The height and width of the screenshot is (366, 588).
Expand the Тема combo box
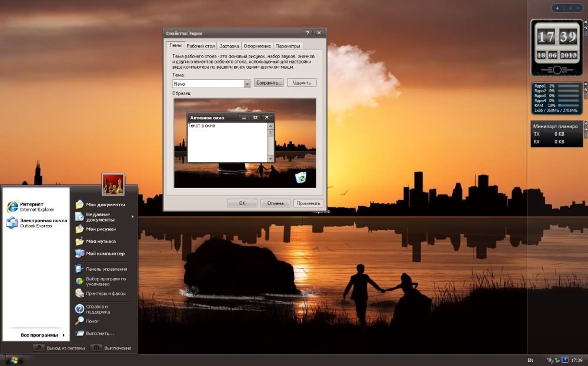click(247, 84)
